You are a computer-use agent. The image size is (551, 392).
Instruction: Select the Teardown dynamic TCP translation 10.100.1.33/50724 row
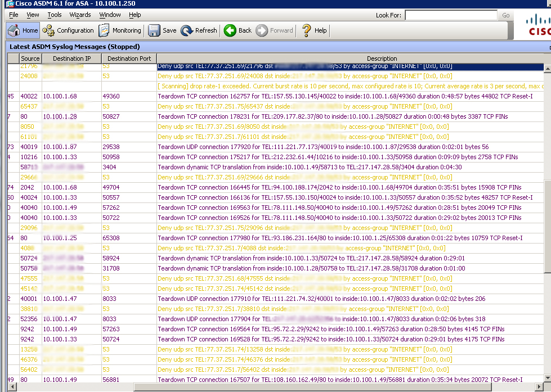(x=276, y=259)
